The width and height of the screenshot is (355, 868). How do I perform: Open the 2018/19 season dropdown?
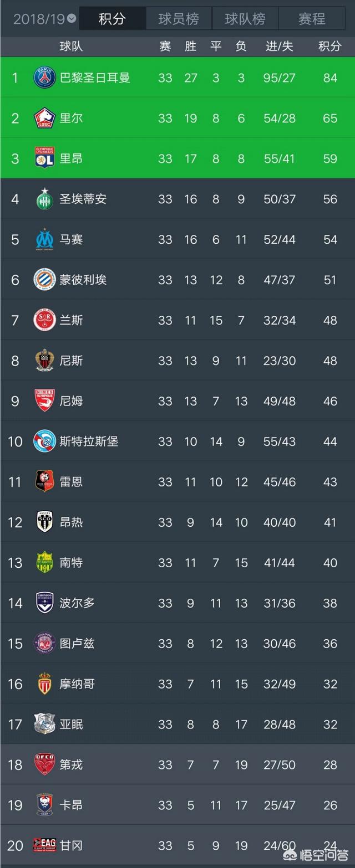tap(45, 19)
